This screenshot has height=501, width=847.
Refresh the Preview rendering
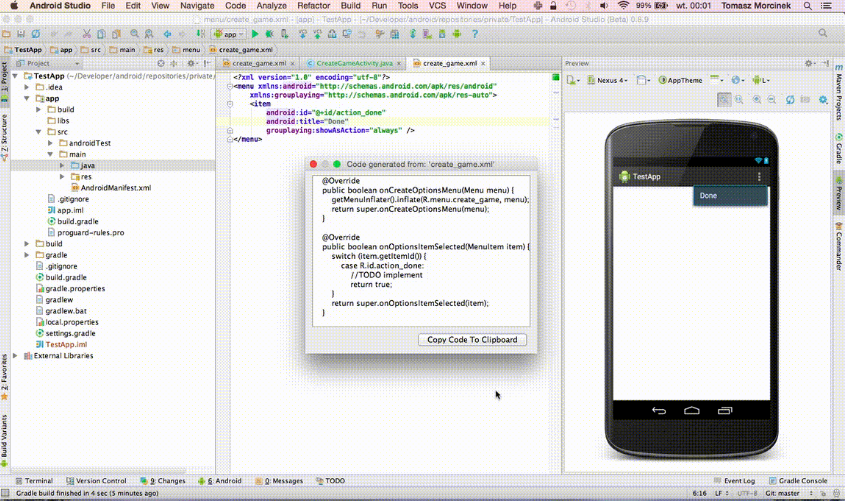pos(790,99)
